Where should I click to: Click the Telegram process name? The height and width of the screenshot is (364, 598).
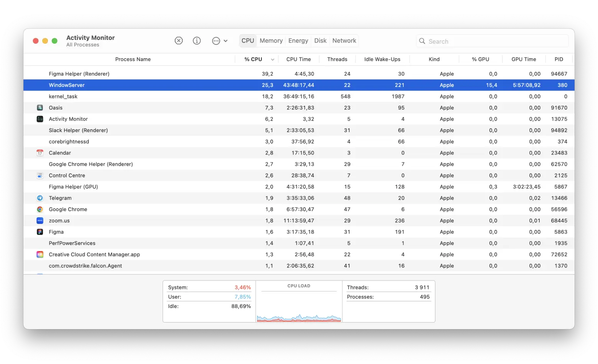(x=60, y=198)
